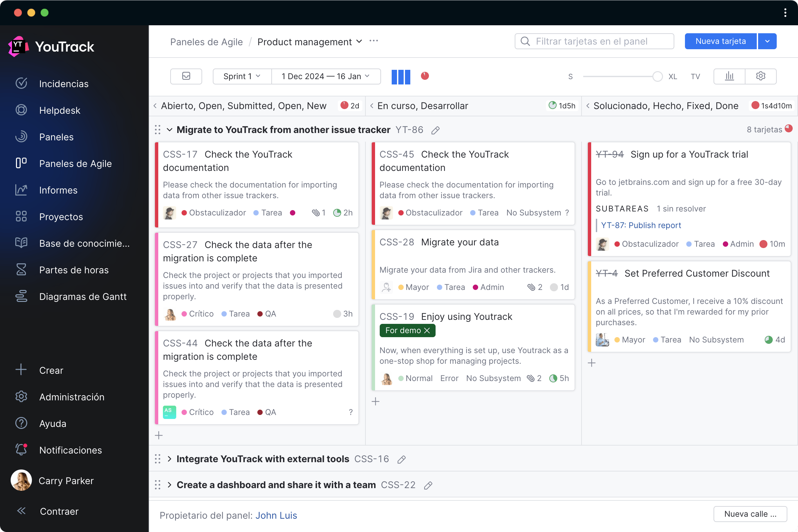The width and height of the screenshot is (798, 532).
Task: Click the envelope/inbox icon in toolbar
Action: pyautogui.click(x=187, y=76)
